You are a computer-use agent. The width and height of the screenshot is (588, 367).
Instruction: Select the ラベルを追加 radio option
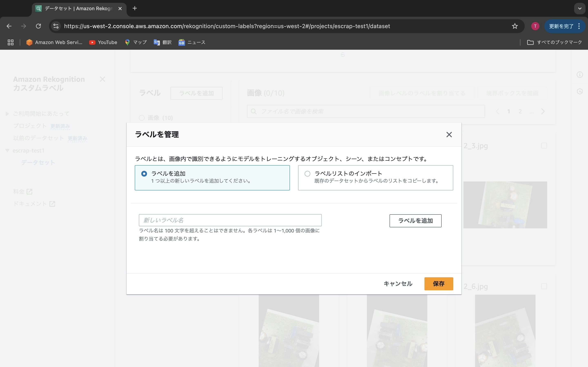pyautogui.click(x=144, y=174)
